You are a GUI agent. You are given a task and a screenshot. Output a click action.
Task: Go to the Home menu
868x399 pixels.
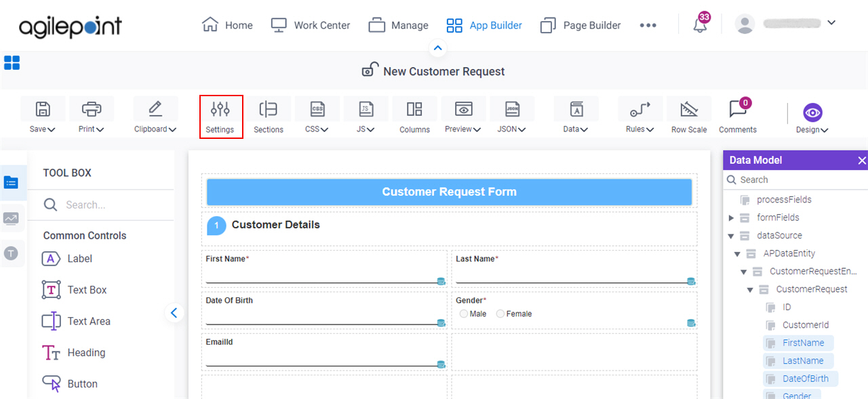point(227,25)
